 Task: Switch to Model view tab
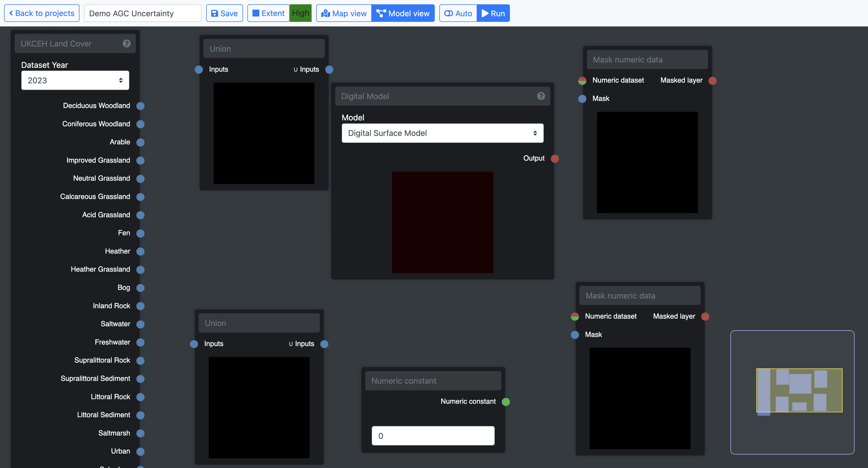coord(403,13)
